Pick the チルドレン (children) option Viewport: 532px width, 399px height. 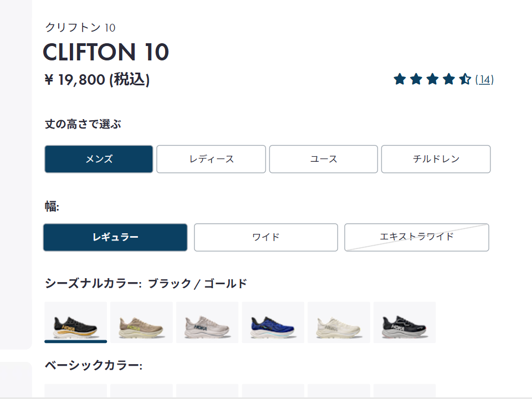point(436,159)
